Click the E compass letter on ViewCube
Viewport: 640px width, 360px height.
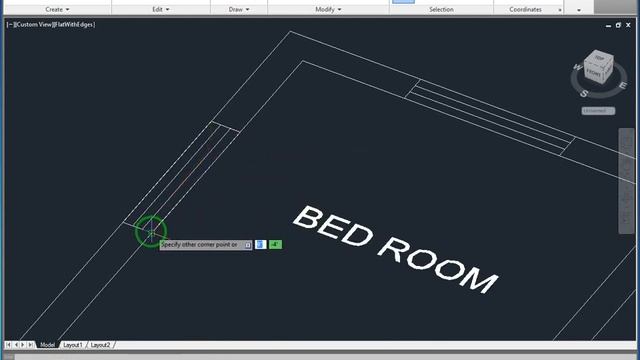(x=622, y=85)
